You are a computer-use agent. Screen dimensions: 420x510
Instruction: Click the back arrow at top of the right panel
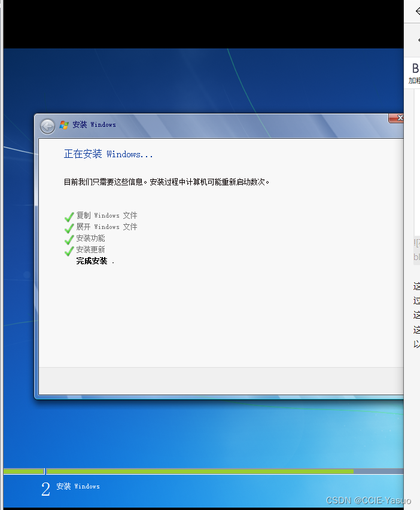pos(418,11)
